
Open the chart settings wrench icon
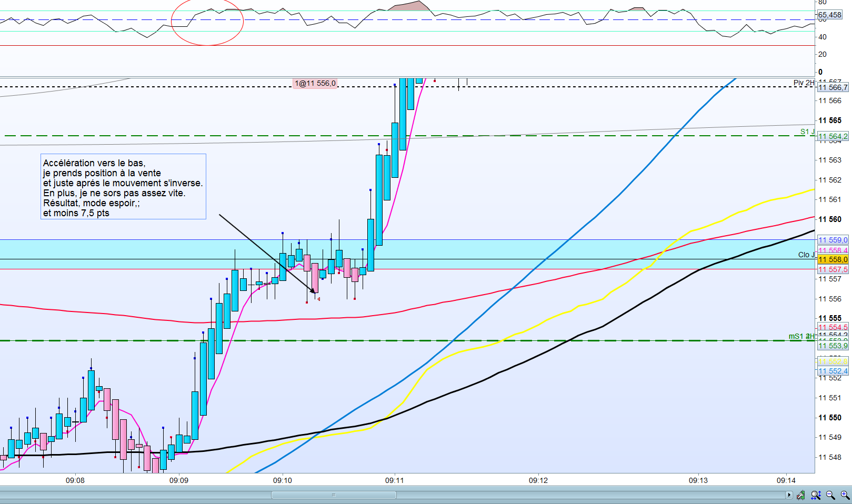(801, 495)
